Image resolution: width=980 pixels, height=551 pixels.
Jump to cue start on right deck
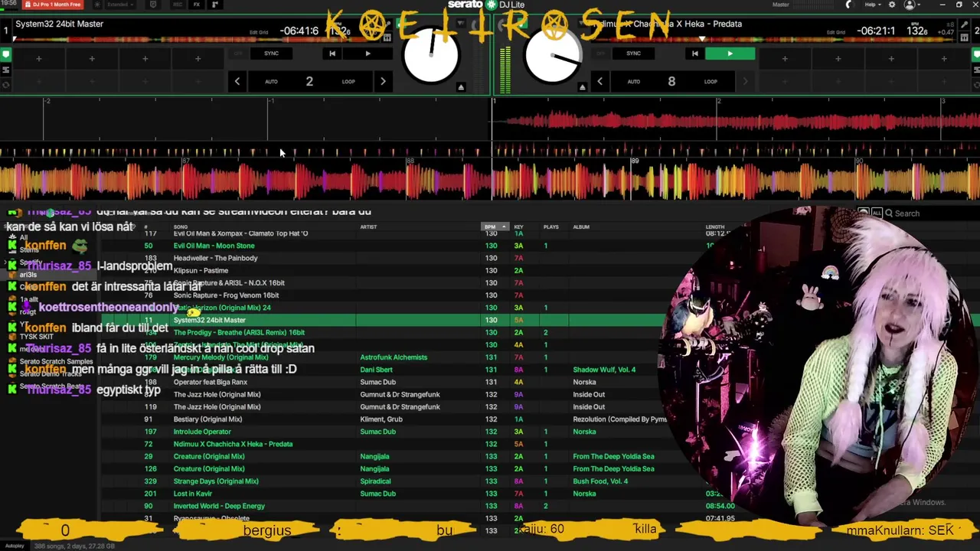click(694, 54)
